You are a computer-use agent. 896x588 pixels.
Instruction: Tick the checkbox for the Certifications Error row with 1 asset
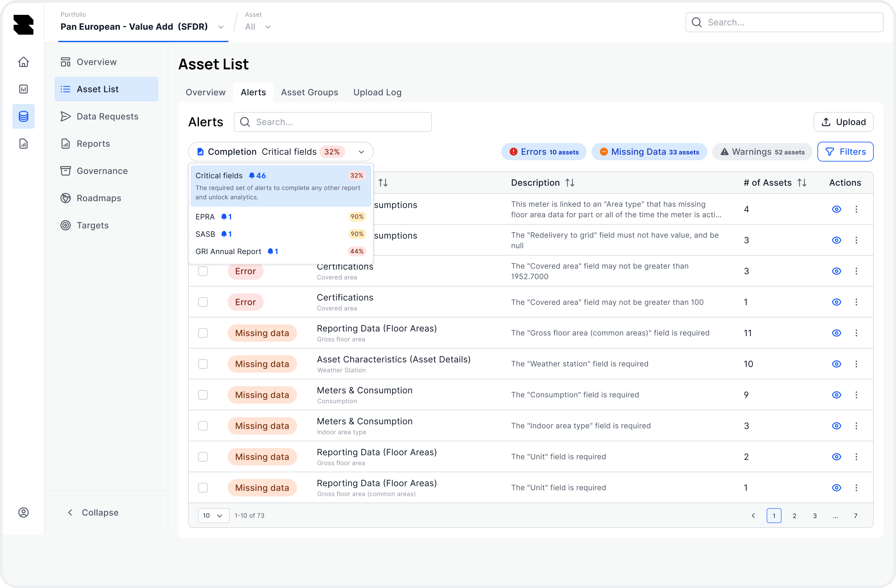tap(203, 302)
